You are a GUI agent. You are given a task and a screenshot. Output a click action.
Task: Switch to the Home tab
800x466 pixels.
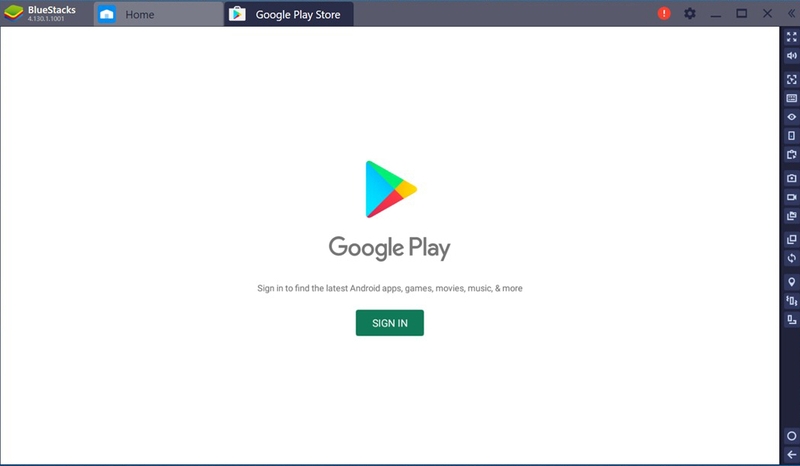click(159, 14)
